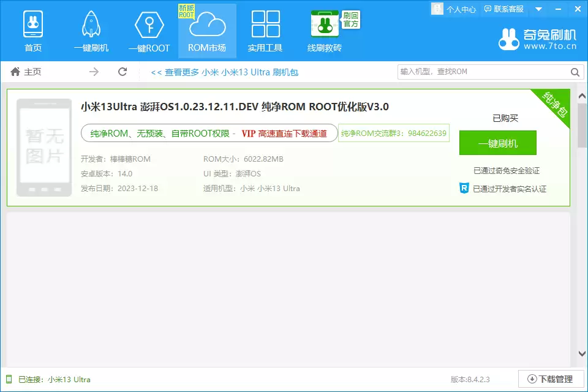Open the 首页 home page icon
The image size is (588, 392).
coord(33,23)
